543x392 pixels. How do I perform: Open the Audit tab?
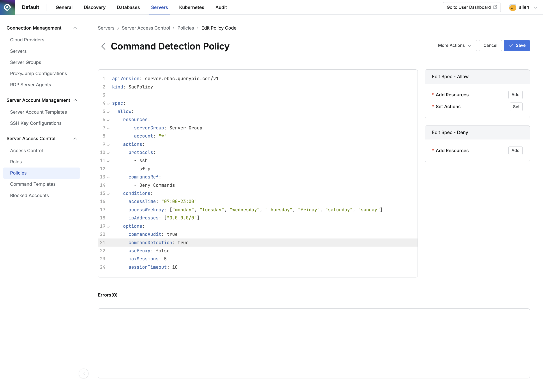pos(221,7)
